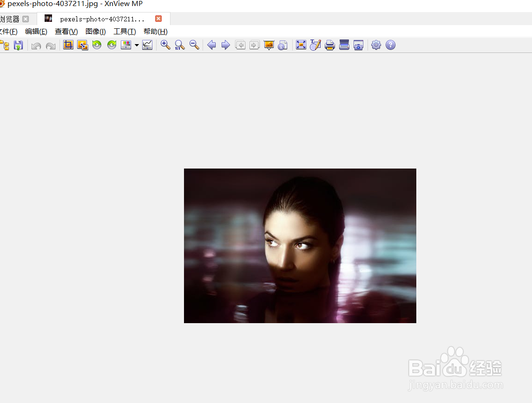
Task: Click the displayed woman portrait photo
Action: 300,246
